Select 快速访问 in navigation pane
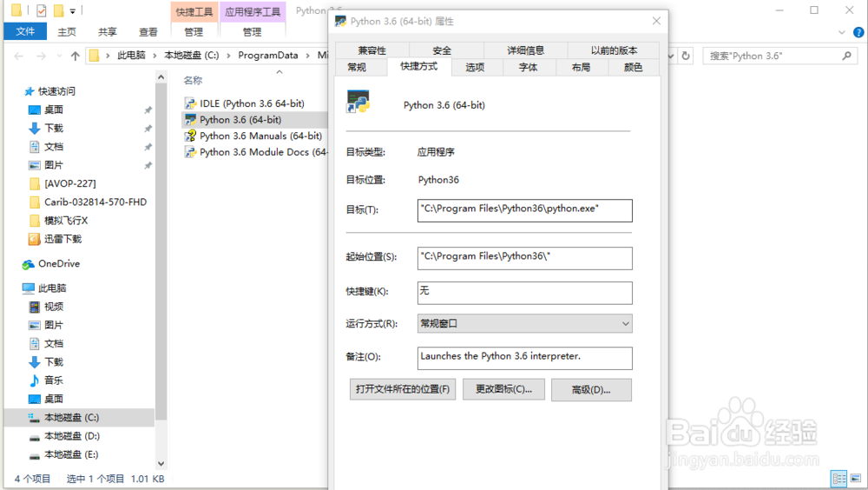Image resolution: width=868 pixels, height=490 pixels. (56, 91)
